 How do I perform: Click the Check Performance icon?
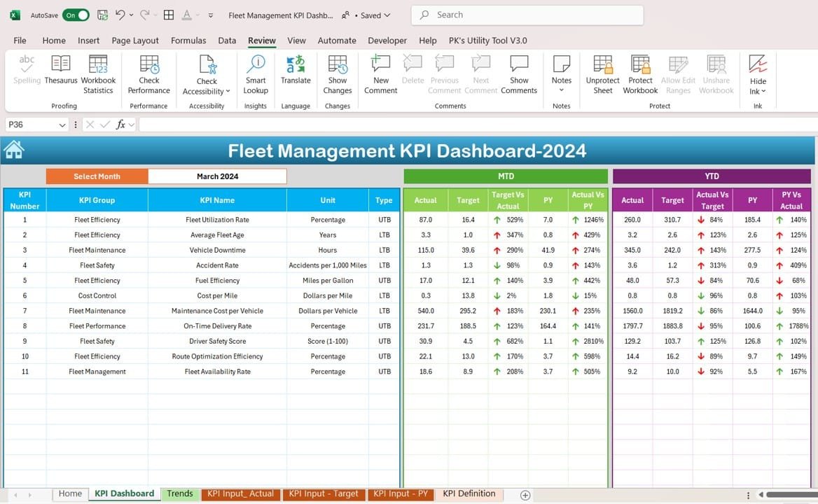coord(149,65)
